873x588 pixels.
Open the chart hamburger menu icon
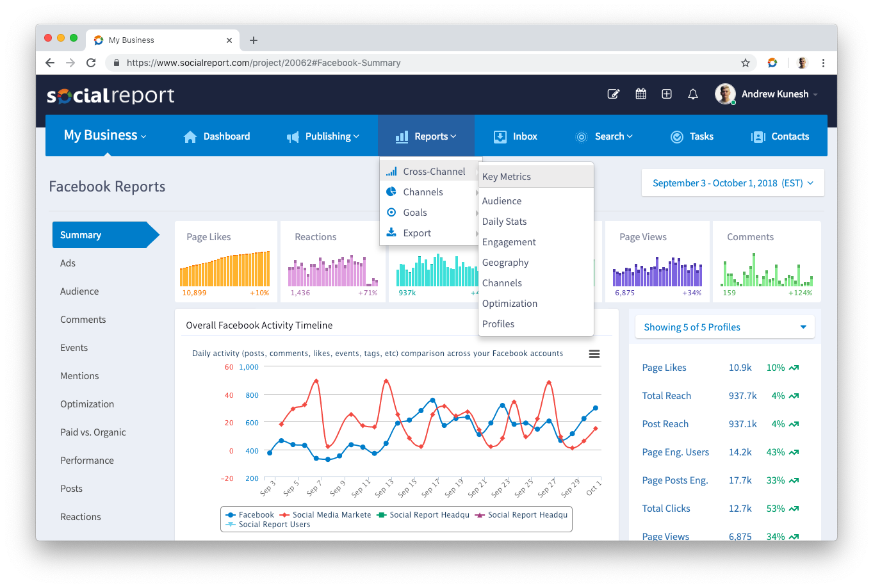pos(594,354)
